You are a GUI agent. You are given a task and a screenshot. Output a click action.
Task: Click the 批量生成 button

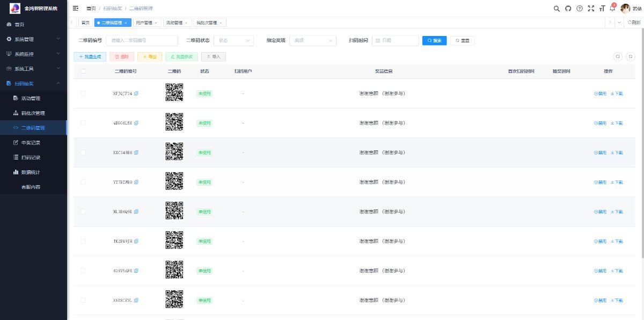[x=90, y=56]
